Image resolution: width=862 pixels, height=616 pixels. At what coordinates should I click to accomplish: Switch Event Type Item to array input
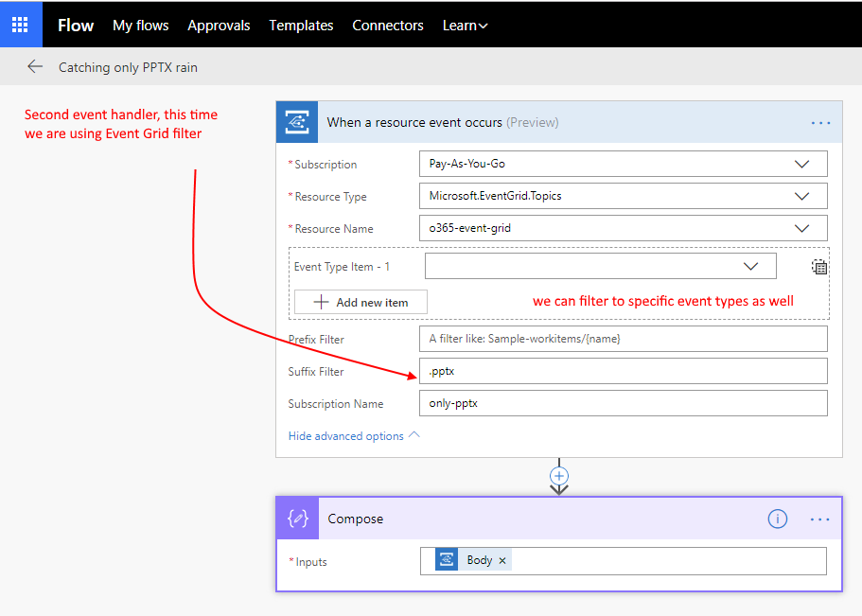tap(818, 267)
